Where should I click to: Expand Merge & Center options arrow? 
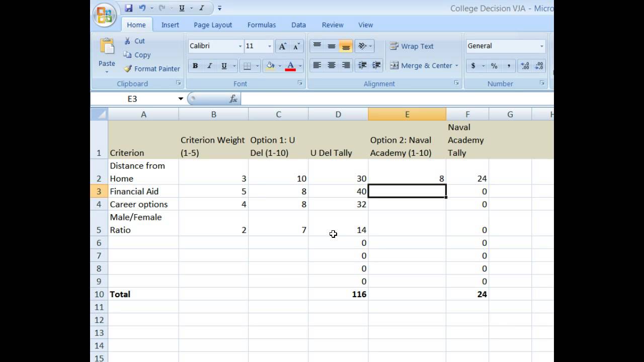[x=457, y=66]
